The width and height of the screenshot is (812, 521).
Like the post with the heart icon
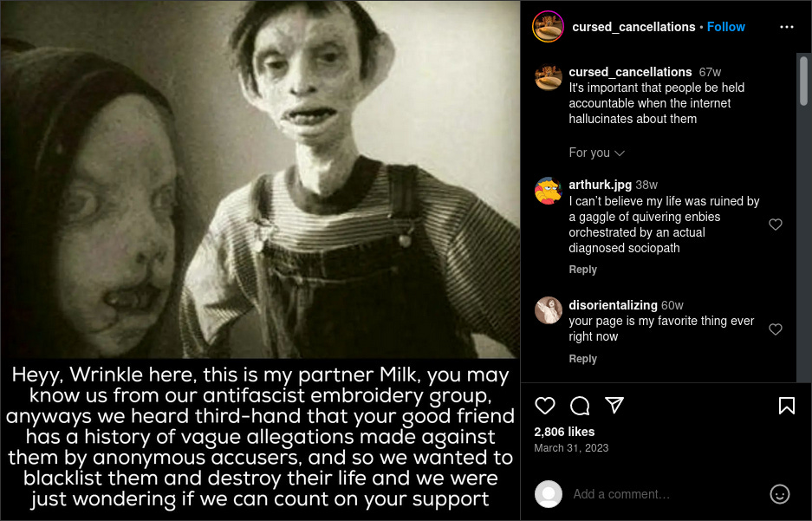coord(545,406)
